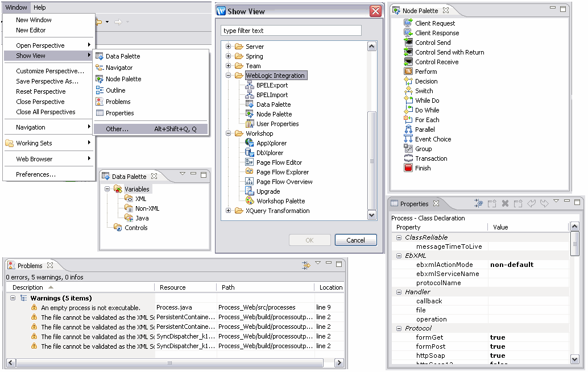The height and width of the screenshot is (372, 588).
Task: Click the red Finish node icon
Action: coord(408,168)
